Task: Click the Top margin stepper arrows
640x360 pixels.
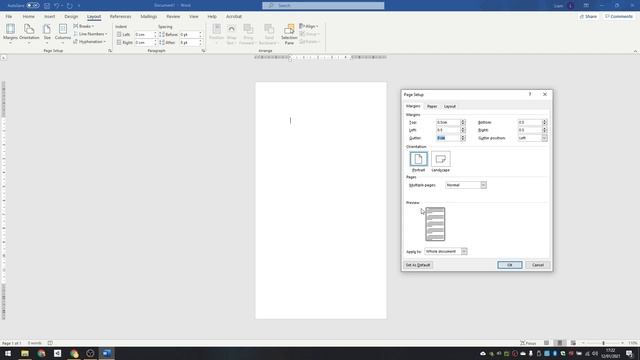Action: (463, 122)
